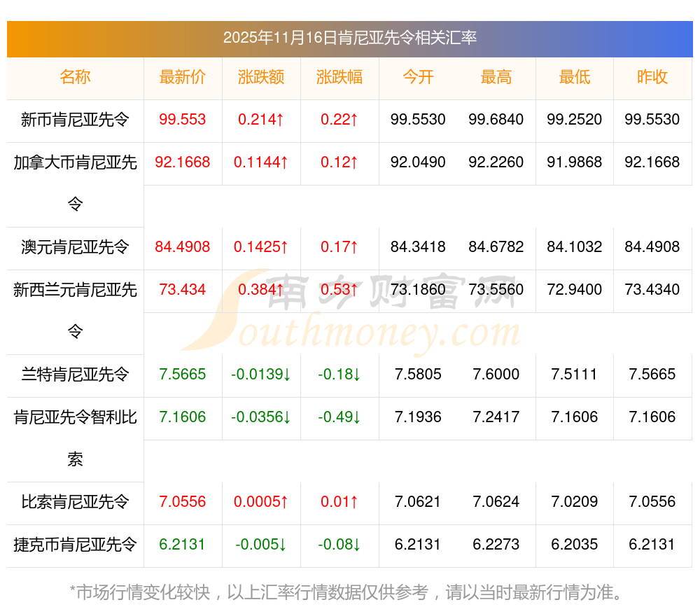Click the 最新价 column header

pos(183,78)
